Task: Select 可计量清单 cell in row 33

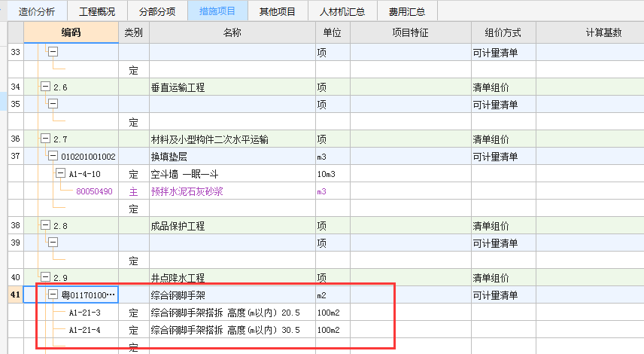Action: point(503,53)
